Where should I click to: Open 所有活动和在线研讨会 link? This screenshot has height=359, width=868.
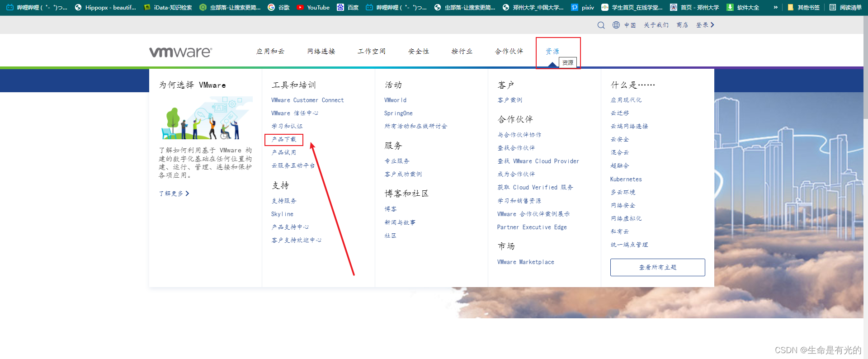point(416,126)
